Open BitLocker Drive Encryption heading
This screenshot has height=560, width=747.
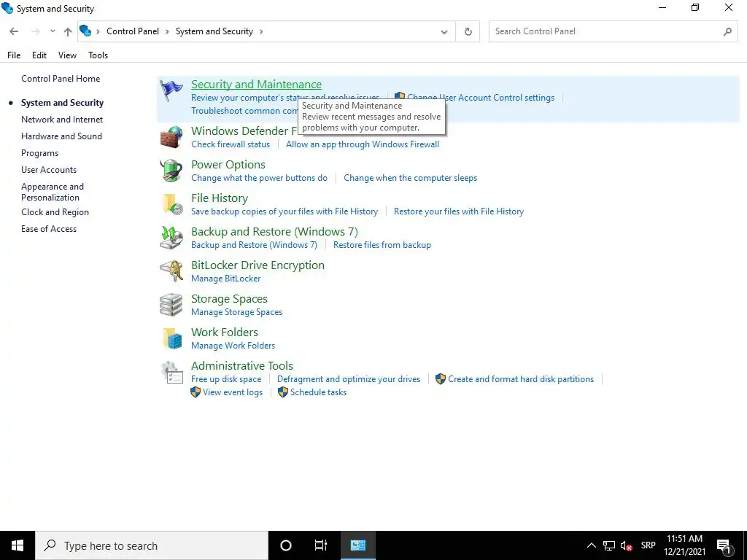click(x=258, y=265)
